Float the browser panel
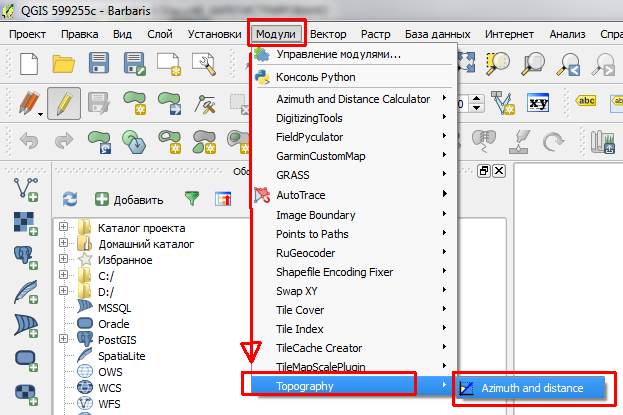The image size is (623, 415). pyautogui.click(x=484, y=171)
